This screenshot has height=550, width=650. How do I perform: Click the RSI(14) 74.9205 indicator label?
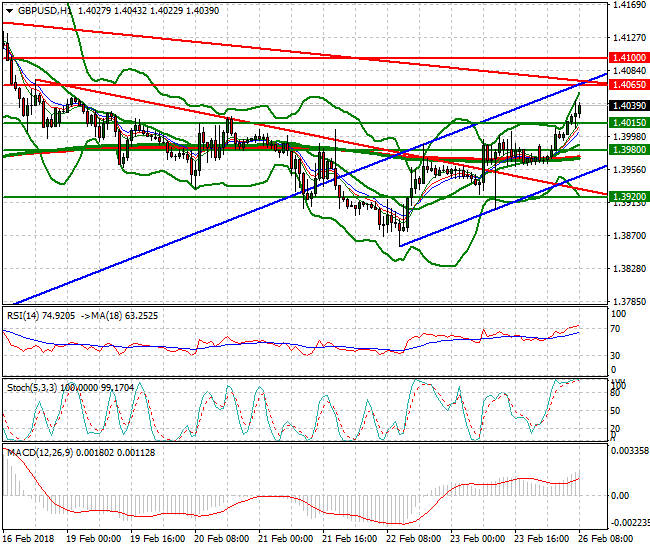coord(41,316)
